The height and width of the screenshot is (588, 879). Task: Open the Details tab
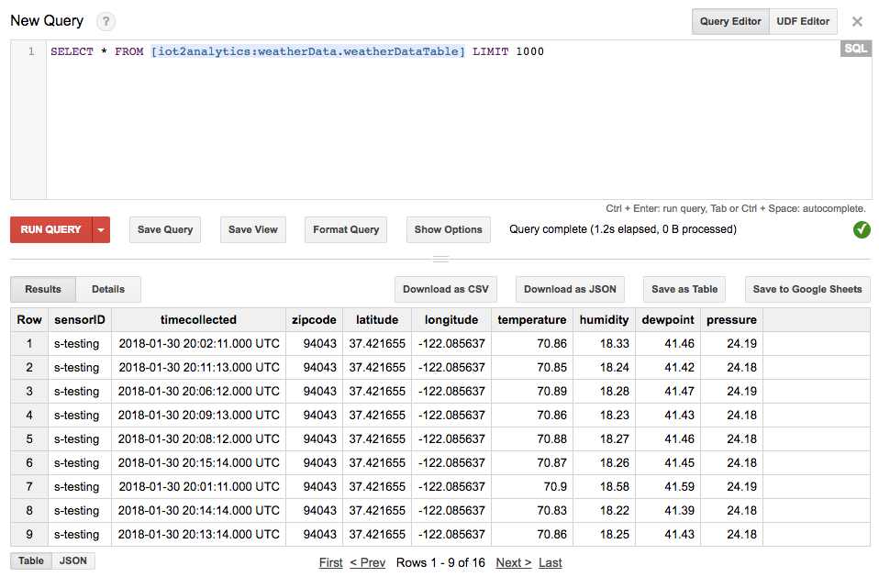(108, 289)
